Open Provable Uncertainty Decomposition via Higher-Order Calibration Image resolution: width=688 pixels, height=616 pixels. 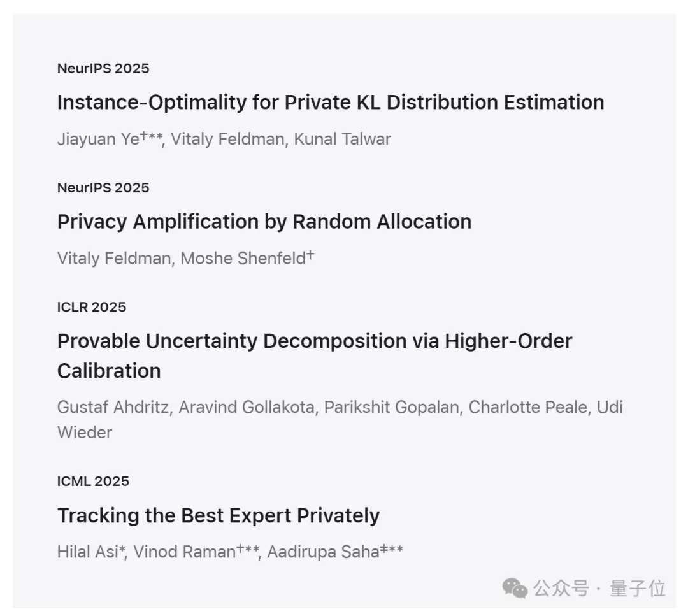coord(315,341)
